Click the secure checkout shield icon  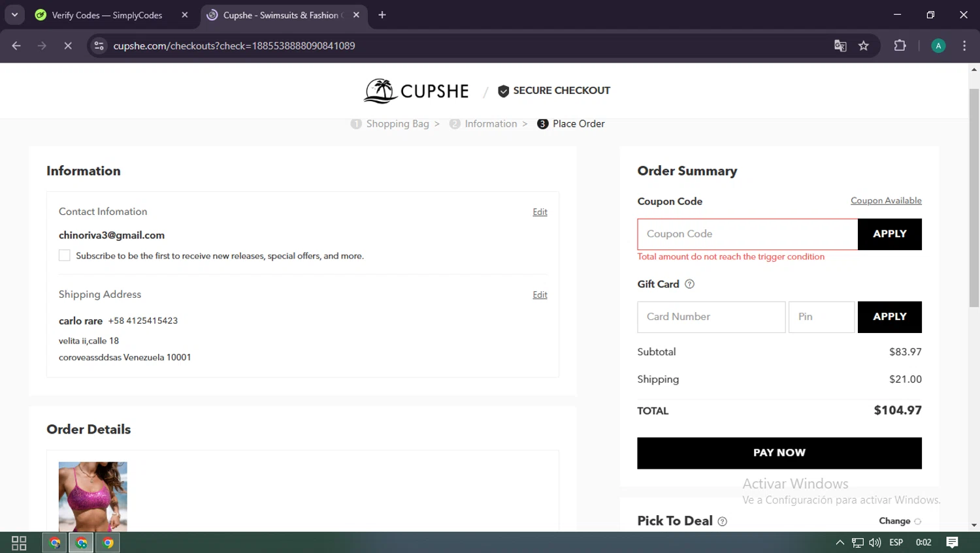[503, 91]
